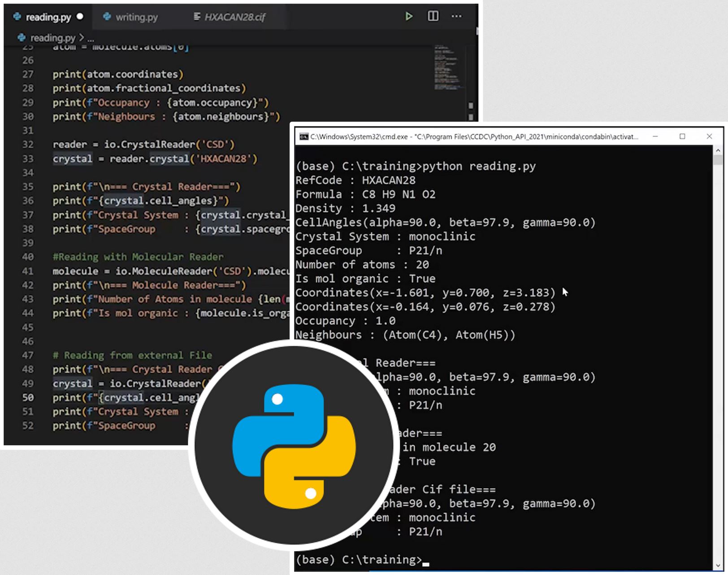Click the scrollbar thumb in the cmd window
This screenshot has width=728, height=575.
pos(718,160)
